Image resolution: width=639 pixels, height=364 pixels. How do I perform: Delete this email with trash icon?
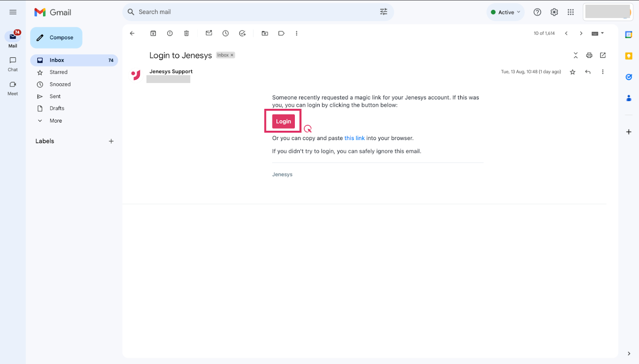[186, 34]
